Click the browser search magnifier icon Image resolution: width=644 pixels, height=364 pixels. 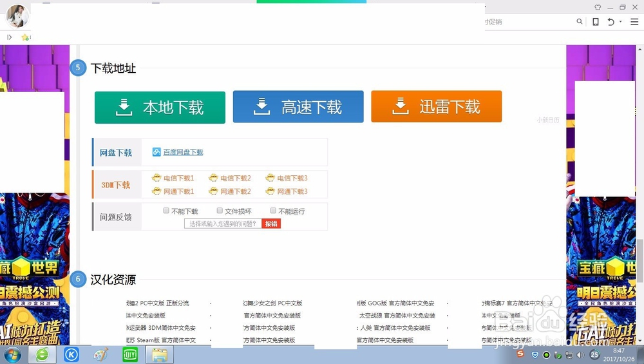click(579, 21)
